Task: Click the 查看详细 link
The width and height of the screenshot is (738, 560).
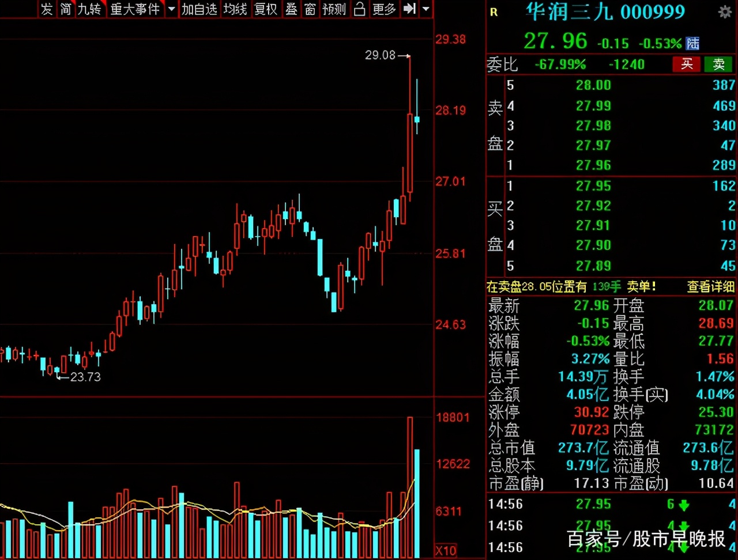Action: 710,286
